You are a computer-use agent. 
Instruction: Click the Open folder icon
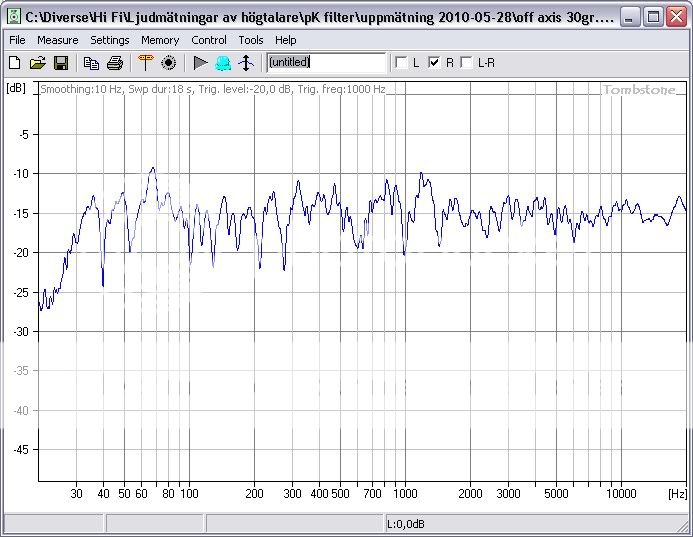click(x=37, y=63)
